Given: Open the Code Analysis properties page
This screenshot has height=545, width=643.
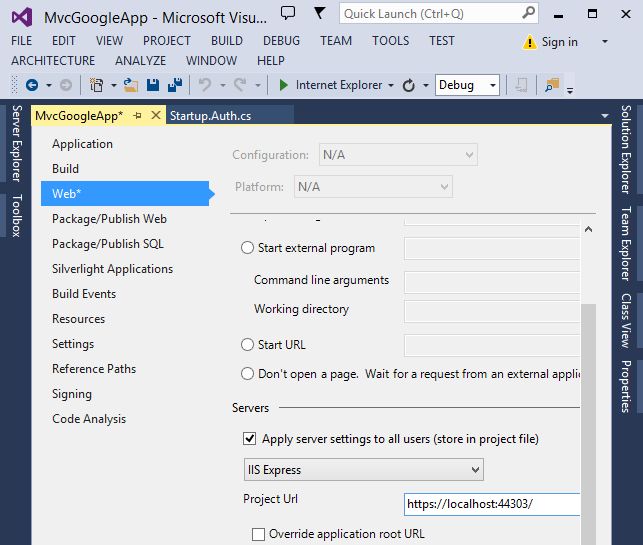Looking at the screenshot, I should tap(89, 419).
